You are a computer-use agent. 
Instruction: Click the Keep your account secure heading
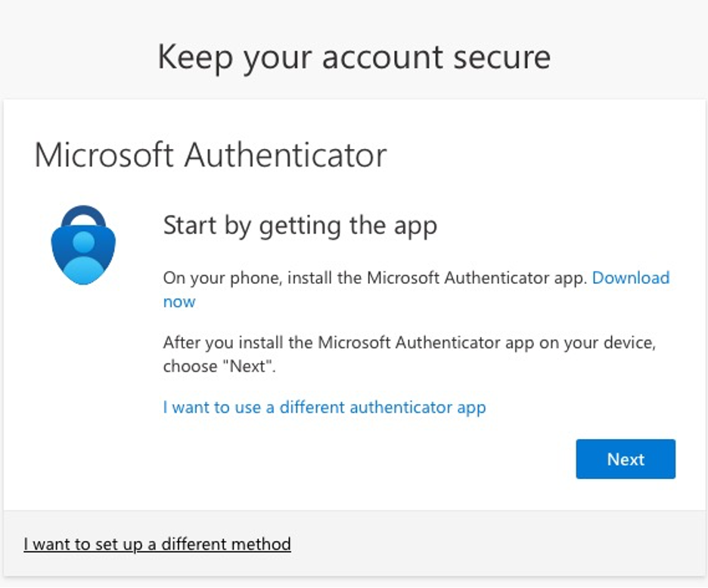(x=354, y=58)
